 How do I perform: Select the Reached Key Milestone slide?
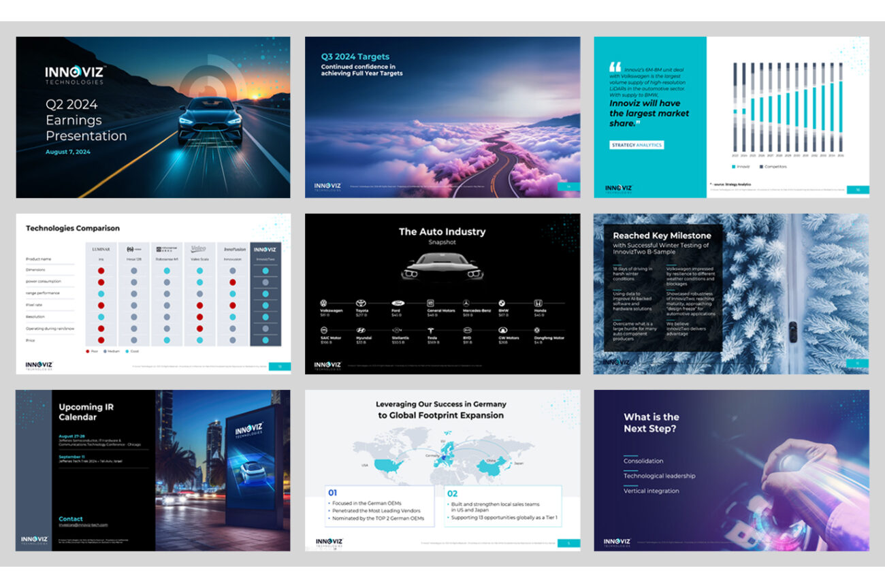pyautogui.click(x=731, y=294)
